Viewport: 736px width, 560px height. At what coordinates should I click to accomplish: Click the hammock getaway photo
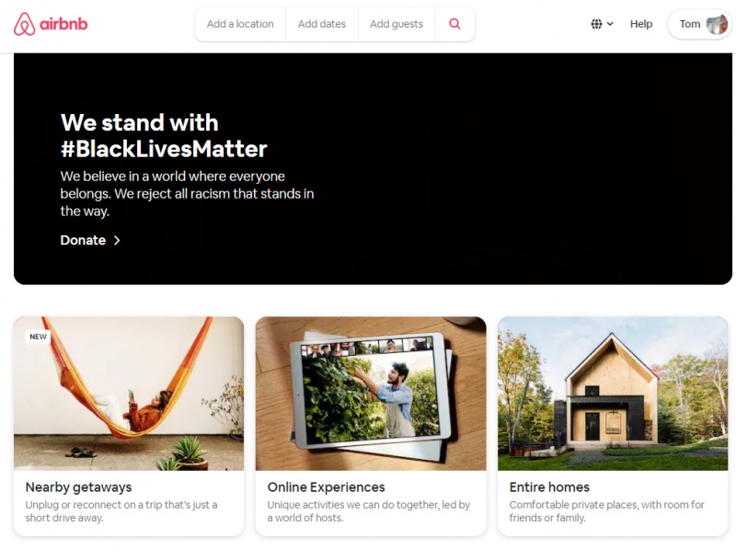[129, 394]
